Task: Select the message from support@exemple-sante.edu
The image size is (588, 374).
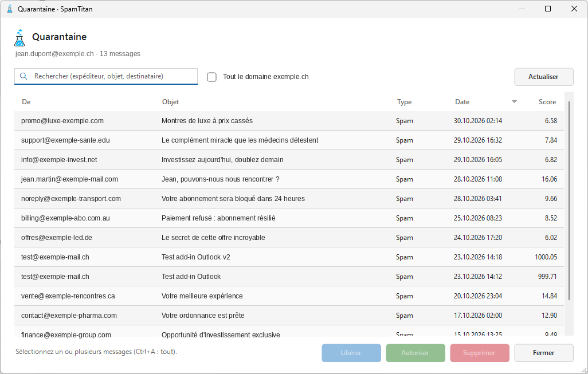Action: 289,140
